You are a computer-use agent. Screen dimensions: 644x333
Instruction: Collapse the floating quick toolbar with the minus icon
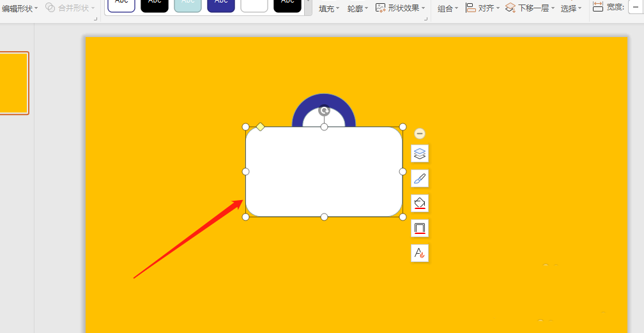[x=420, y=134]
